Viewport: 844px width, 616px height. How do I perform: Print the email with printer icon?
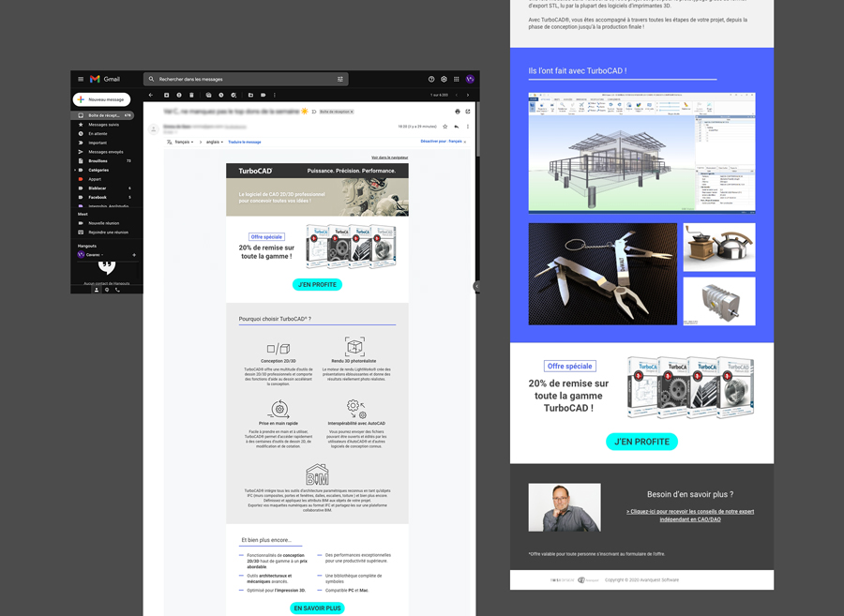click(458, 112)
